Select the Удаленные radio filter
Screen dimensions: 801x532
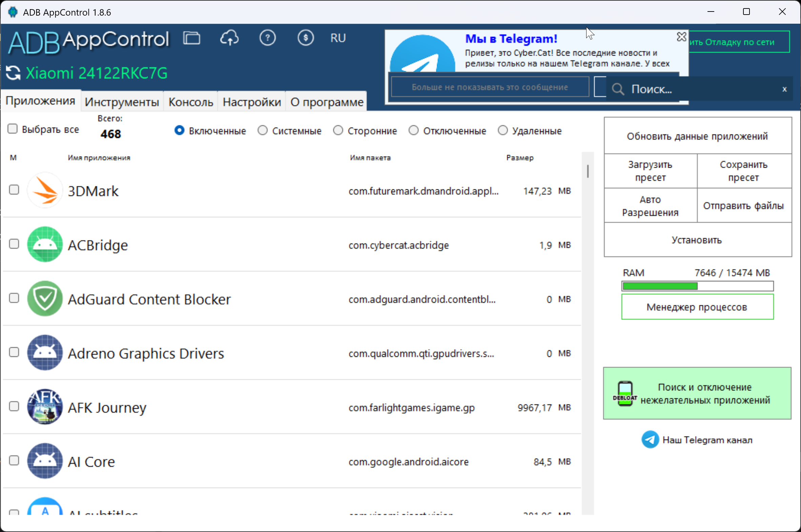(503, 130)
